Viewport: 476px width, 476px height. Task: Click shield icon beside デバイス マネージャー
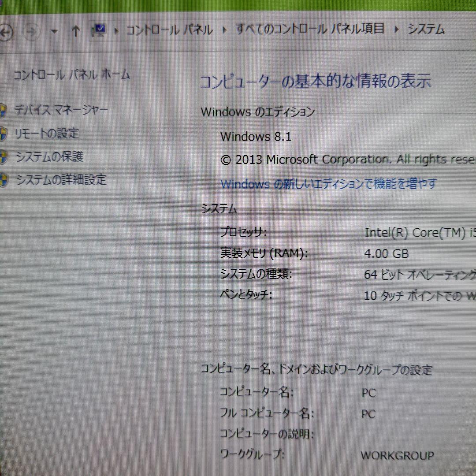(x=3, y=111)
